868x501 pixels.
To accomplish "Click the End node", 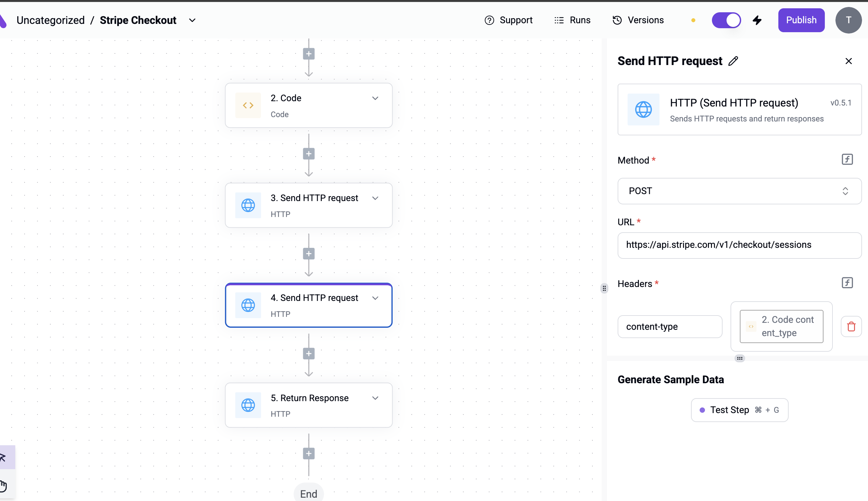I will pyautogui.click(x=308, y=493).
